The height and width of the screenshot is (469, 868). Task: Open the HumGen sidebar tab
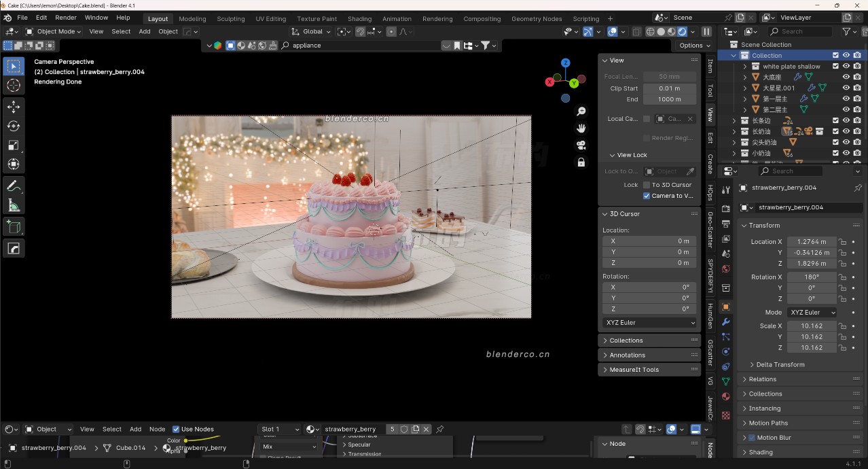(710, 316)
